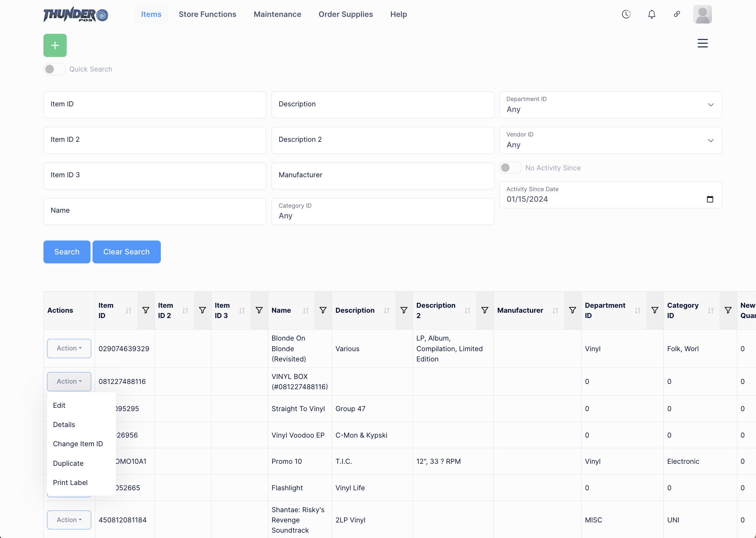The height and width of the screenshot is (538, 756).
Task: Open the Action dropdown for item 029074639329
Action: pos(69,348)
